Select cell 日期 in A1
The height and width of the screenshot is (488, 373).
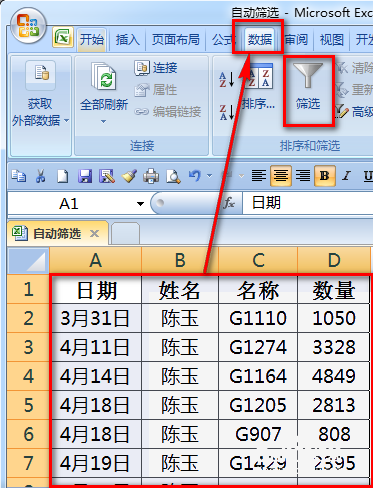pyautogui.click(x=96, y=290)
